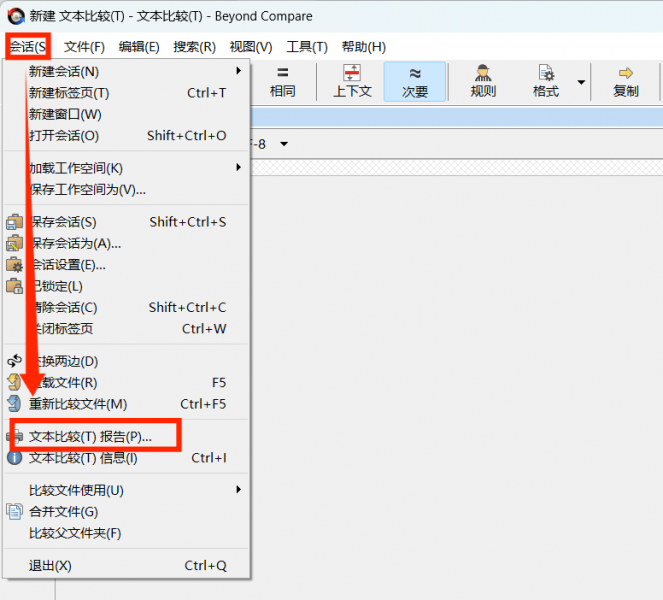The height and width of the screenshot is (600, 663).
Task: Click the Beyond Compare app icon in title bar
Action: (16, 16)
